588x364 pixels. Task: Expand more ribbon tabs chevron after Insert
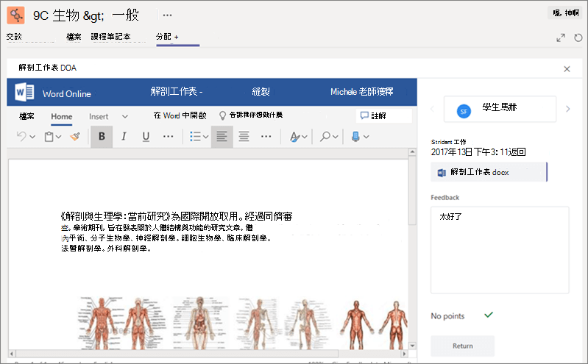[x=125, y=117]
